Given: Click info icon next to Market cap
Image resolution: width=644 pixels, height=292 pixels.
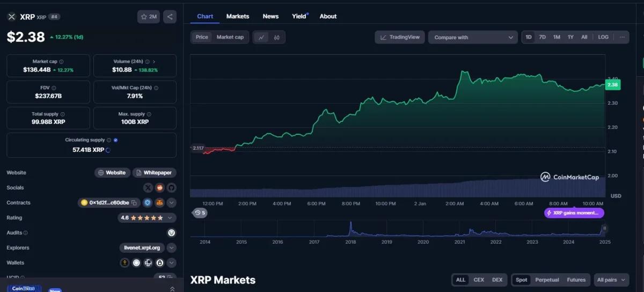Looking at the screenshot, I should (61, 62).
